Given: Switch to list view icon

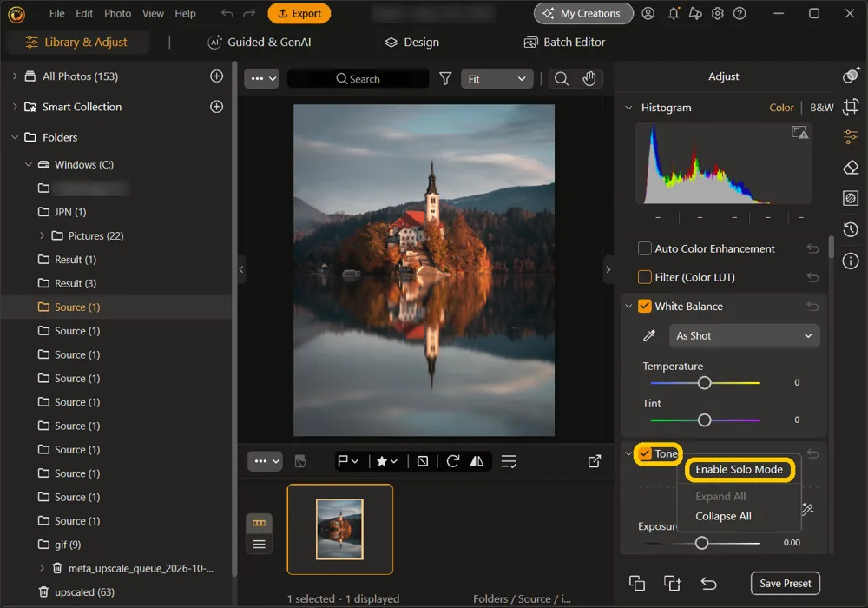Looking at the screenshot, I should click(x=259, y=545).
